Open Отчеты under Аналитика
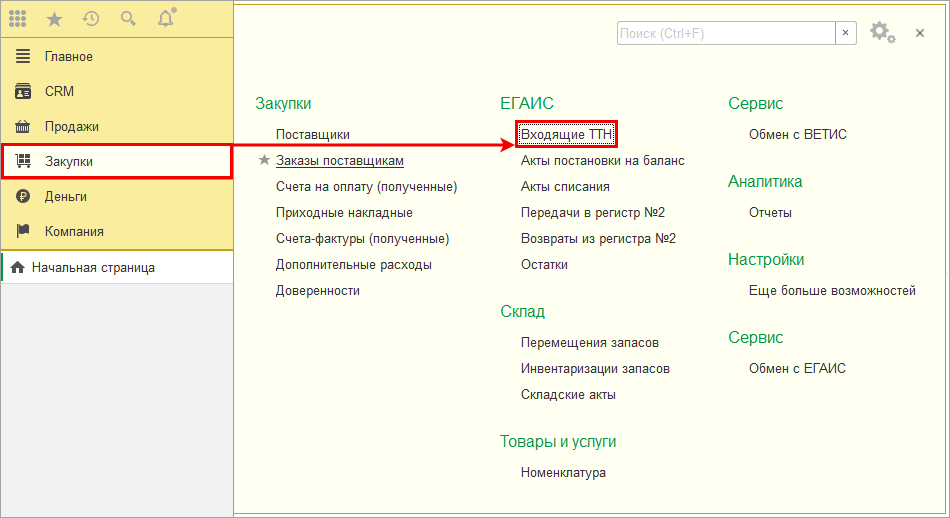This screenshot has width=950, height=518. tap(770, 213)
